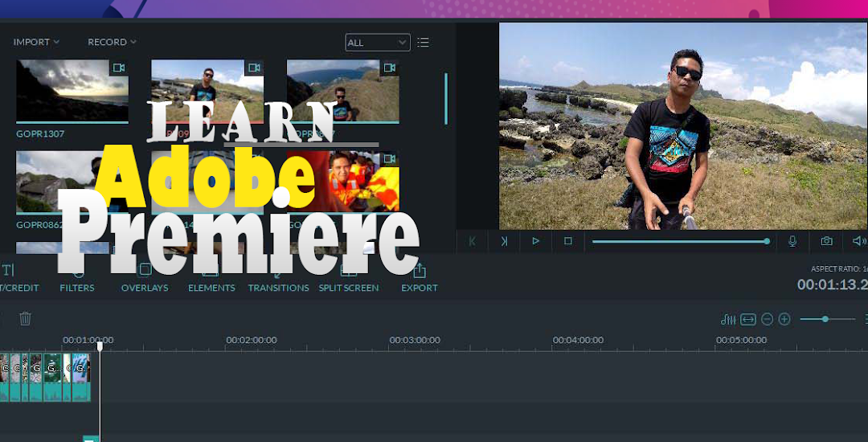Viewport: 868px width, 442px height.
Task: Click the 00:01:00:00 mark on the ruler
Action: pyautogui.click(x=88, y=340)
